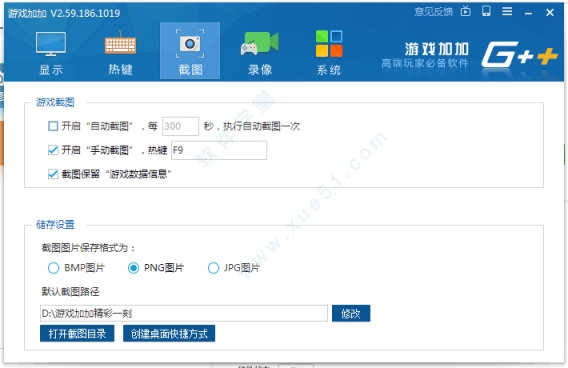Screen dimensions: 568x368
Task: Click the 意见反馈 feedback link
Action: pyautogui.click(x=434, y=12)
